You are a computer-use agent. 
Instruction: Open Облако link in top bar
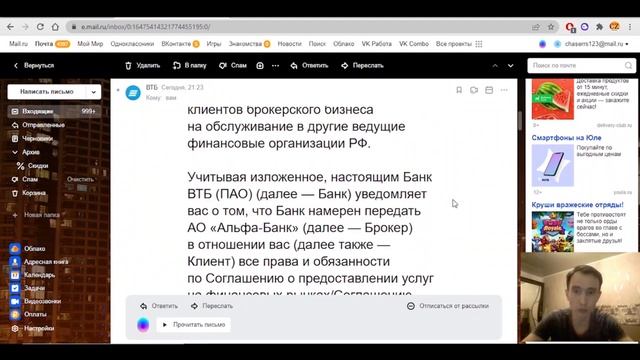[x=344, y=44]
